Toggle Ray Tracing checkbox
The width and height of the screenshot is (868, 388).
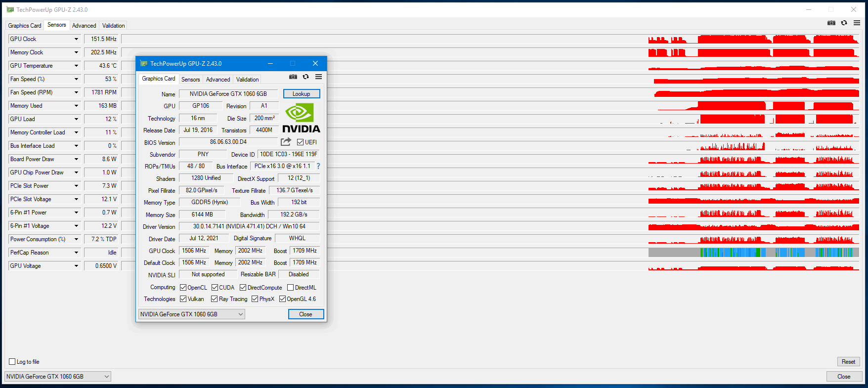214,299
